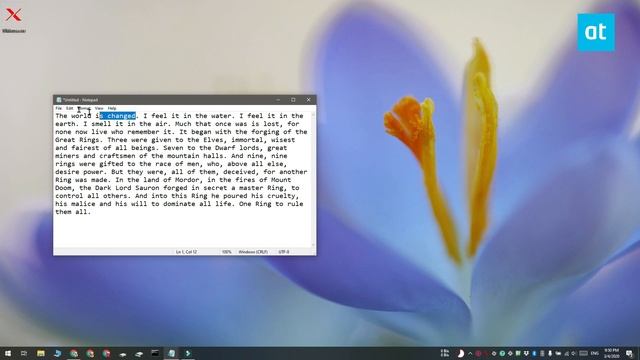640x360 pixels.
Task: Open the network status tray icon
Action: click(567, 354)
